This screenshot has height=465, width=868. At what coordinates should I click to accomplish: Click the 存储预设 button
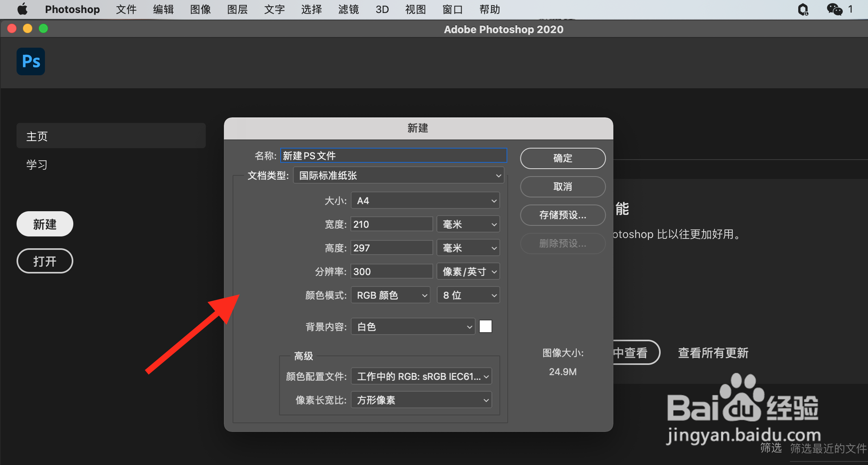563,215
